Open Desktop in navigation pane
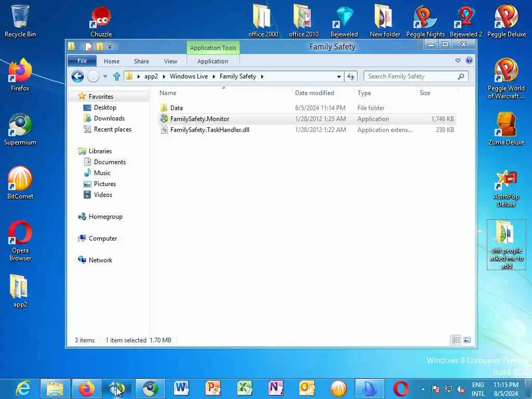The image size is (532, 399). pyautogui.click(x=105, y=108)
